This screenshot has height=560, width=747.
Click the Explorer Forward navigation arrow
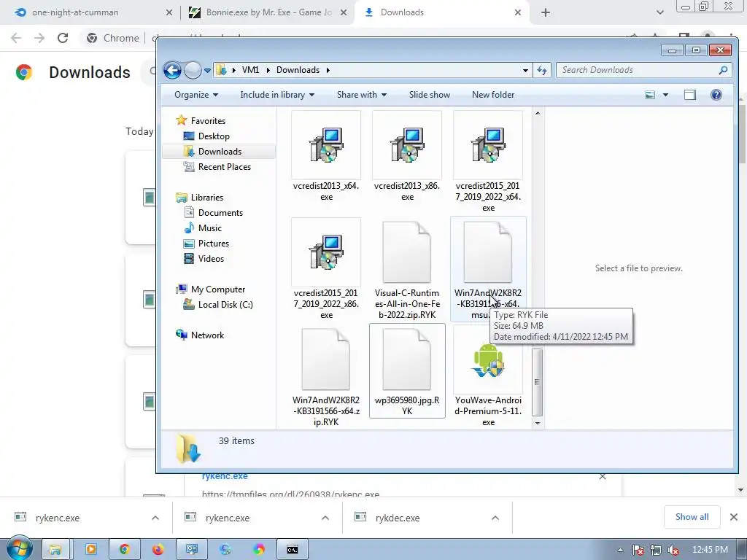click(x=193, y=71)
